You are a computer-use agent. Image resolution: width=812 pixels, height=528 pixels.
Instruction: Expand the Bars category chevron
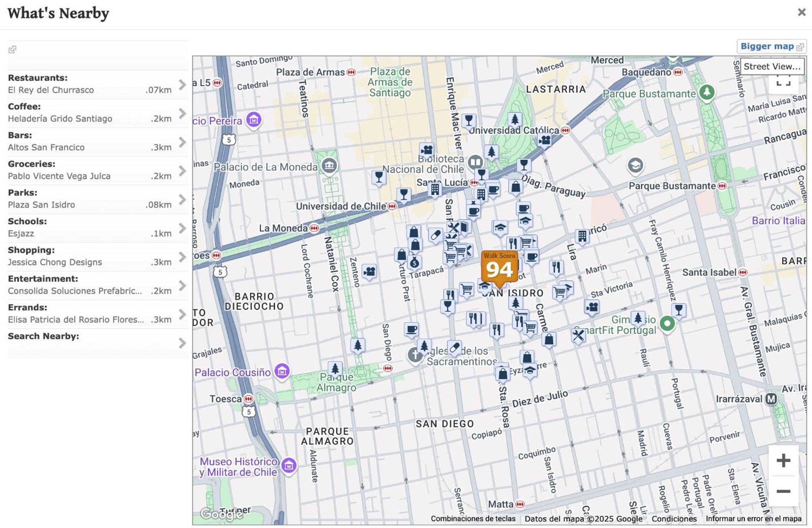tap(182, 142)
